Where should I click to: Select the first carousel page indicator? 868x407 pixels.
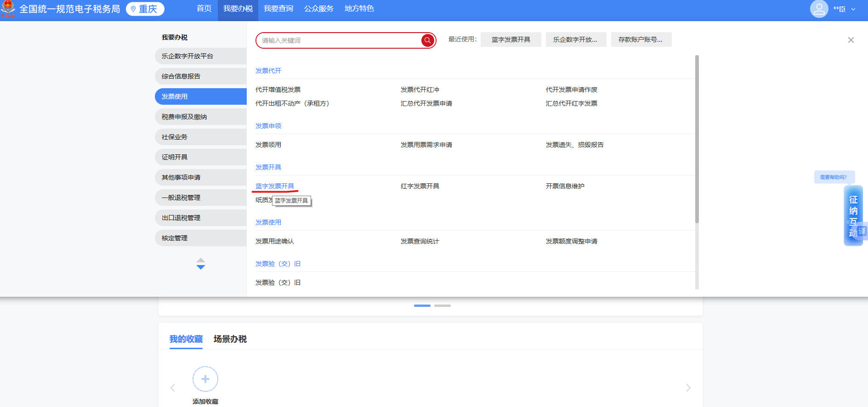click(x=422, y=305)
